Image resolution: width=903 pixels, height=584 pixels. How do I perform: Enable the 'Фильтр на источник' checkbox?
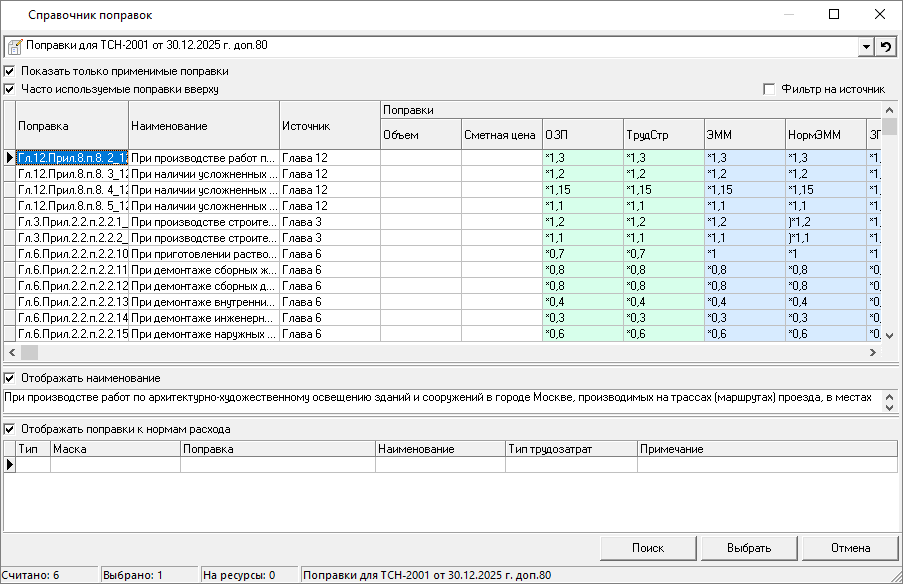pos(769,89)
